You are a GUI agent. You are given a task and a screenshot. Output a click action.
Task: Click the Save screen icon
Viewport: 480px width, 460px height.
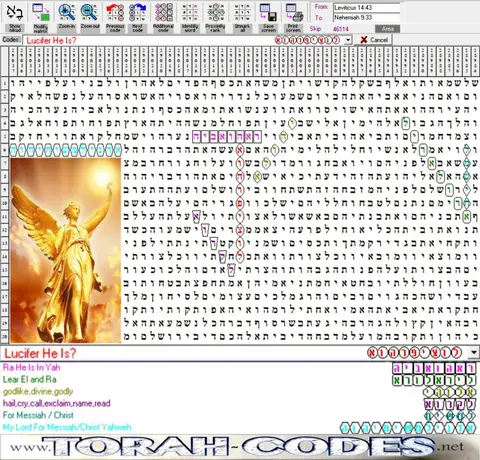tap(268, 12)
